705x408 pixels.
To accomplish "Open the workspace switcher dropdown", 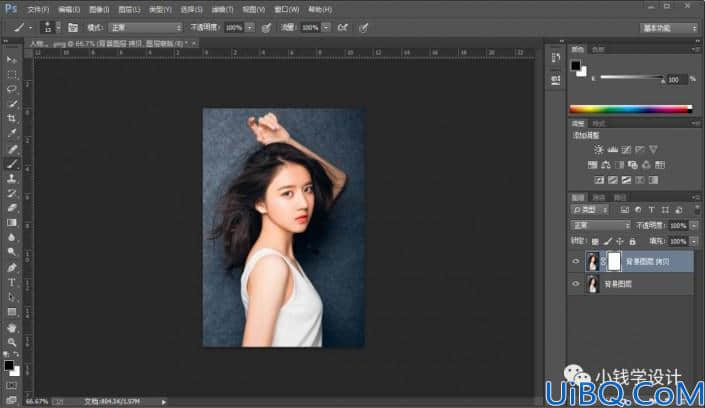I will point(669,28).
